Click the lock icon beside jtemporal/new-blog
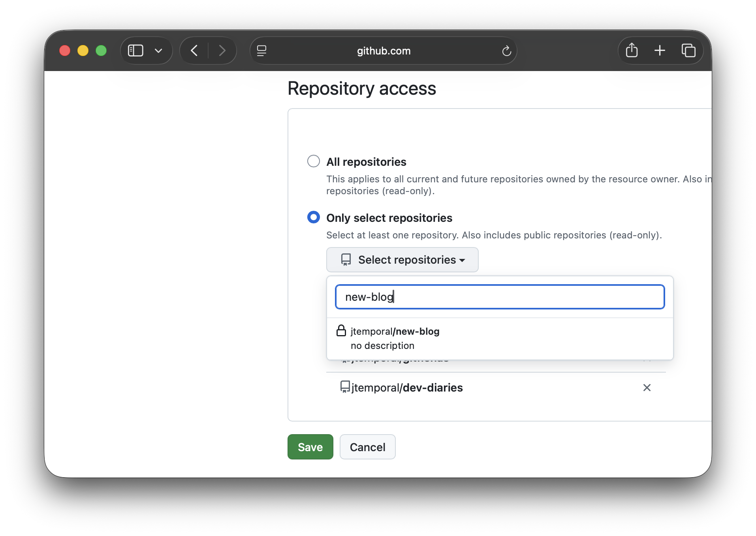The width and height of the screenshot is (756, 536). pos(341,330)
